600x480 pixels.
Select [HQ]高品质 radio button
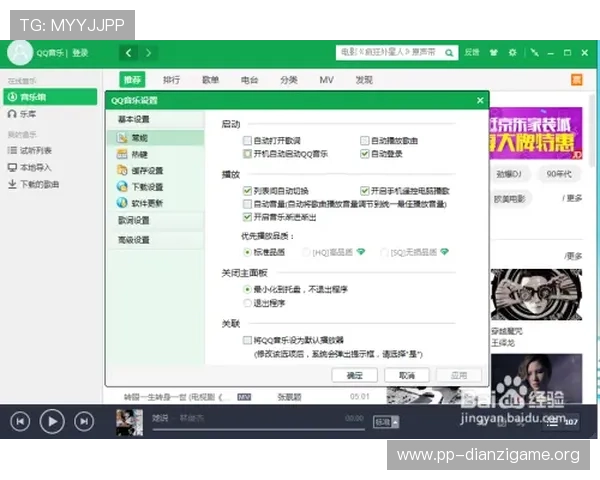[x=306, y=252]
